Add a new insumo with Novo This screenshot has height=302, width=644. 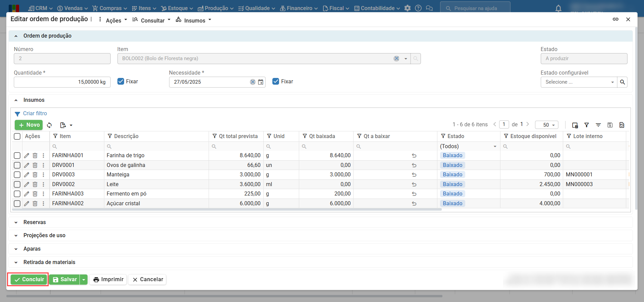(29, 125)
